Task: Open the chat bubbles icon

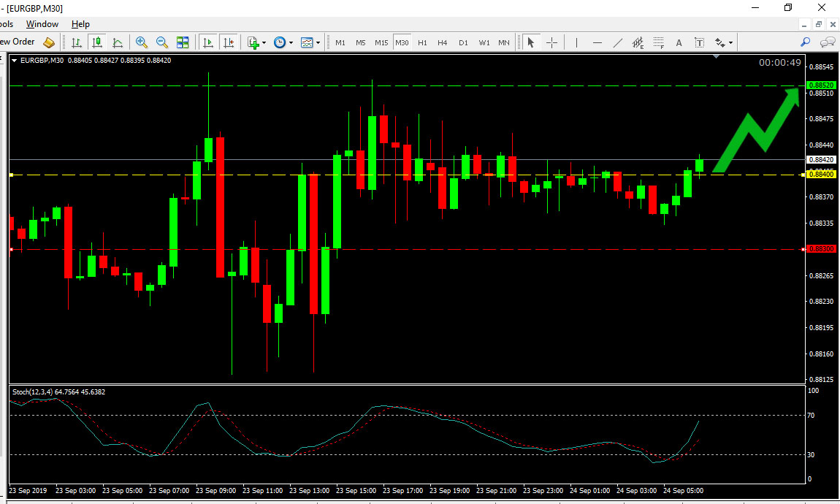Action: [828, 42]
